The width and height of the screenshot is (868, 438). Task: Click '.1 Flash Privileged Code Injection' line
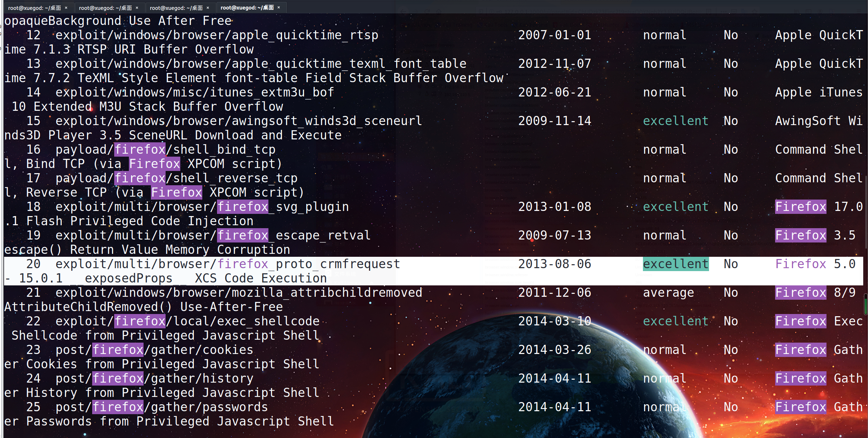point(129,221)
